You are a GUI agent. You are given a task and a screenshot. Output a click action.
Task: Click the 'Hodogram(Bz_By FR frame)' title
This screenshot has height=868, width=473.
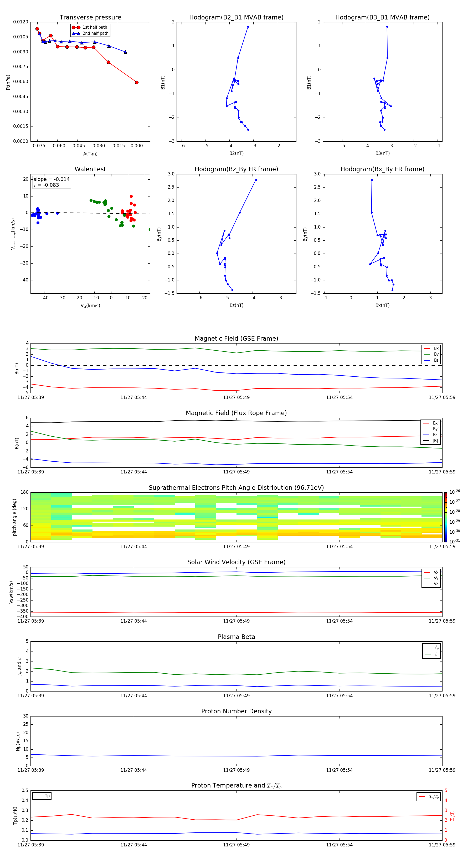236,169
